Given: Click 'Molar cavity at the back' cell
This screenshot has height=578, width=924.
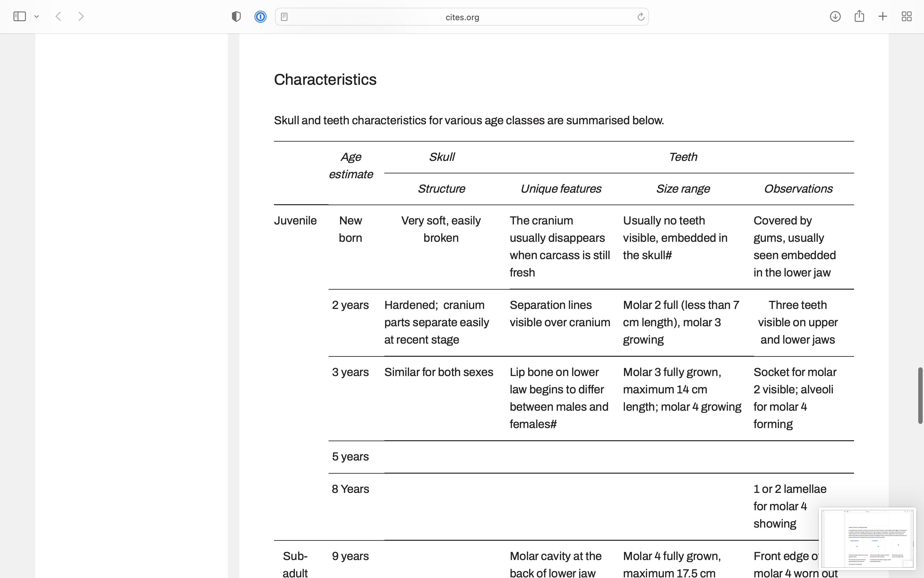Looking at the screenshot, I should click(556, 564).
